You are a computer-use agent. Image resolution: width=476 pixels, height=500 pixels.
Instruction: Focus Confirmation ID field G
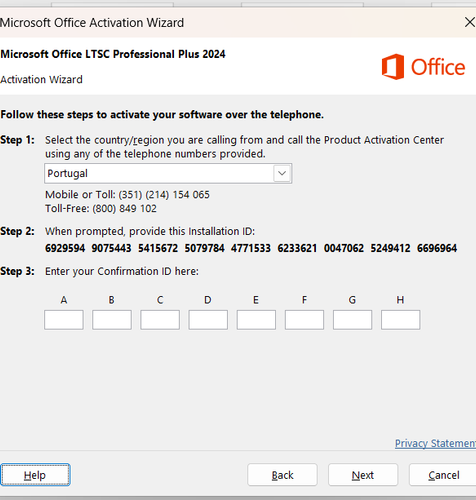tap(352, 320)
